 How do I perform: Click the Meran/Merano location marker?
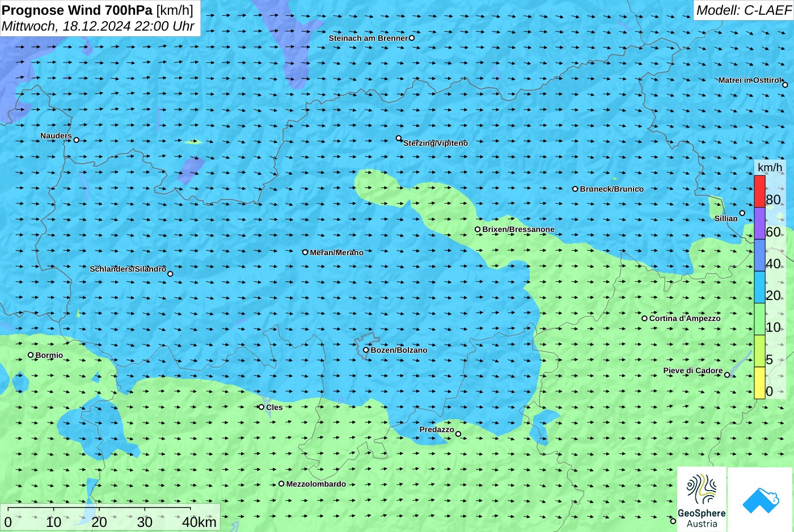pyautogui.click(x=305, y=252)
